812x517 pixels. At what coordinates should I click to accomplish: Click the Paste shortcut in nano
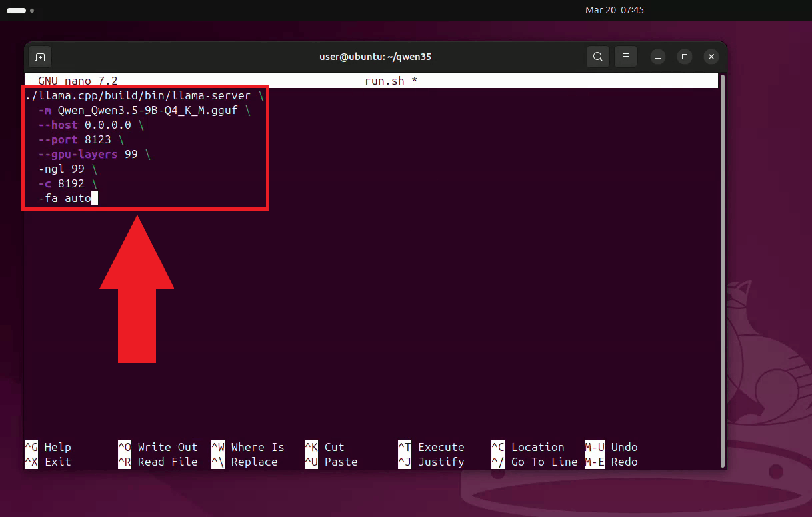click(x=333, y=462)
